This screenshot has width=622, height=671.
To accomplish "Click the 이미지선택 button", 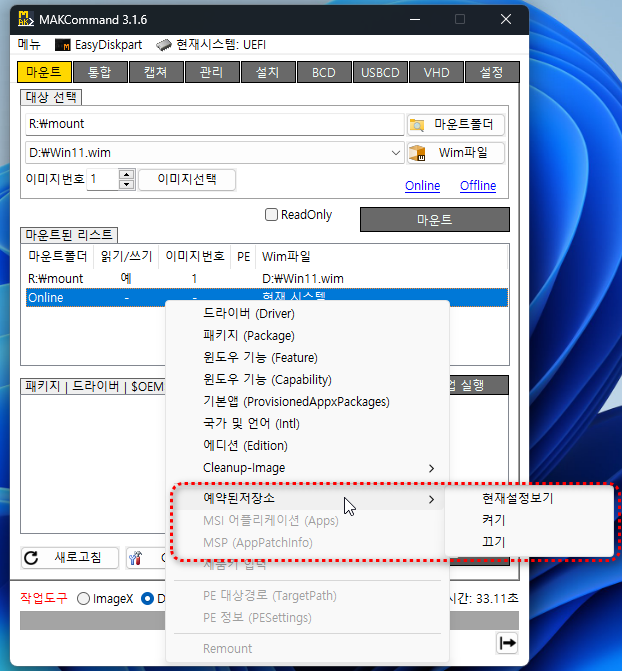I will [187, 179].
